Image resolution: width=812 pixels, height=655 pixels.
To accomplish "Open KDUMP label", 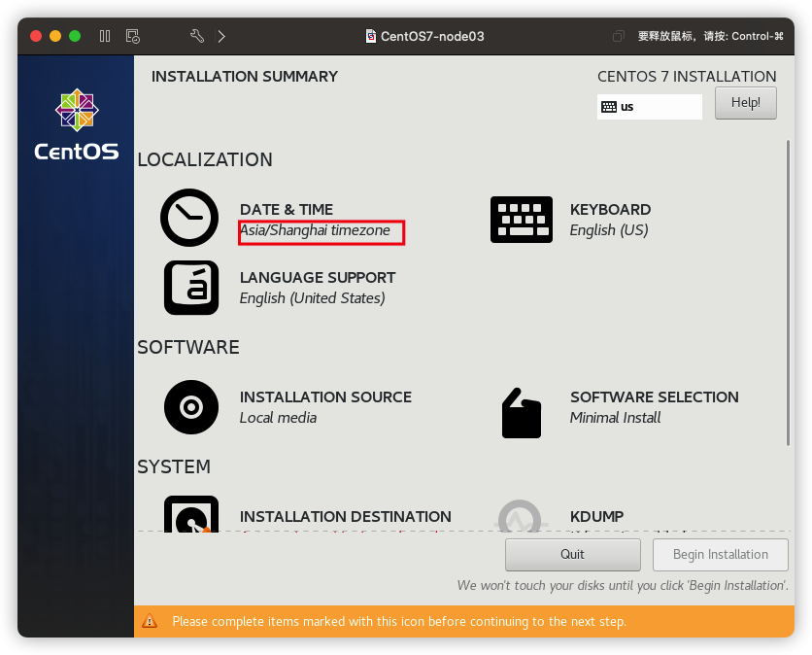I will (x=596, y=517).
